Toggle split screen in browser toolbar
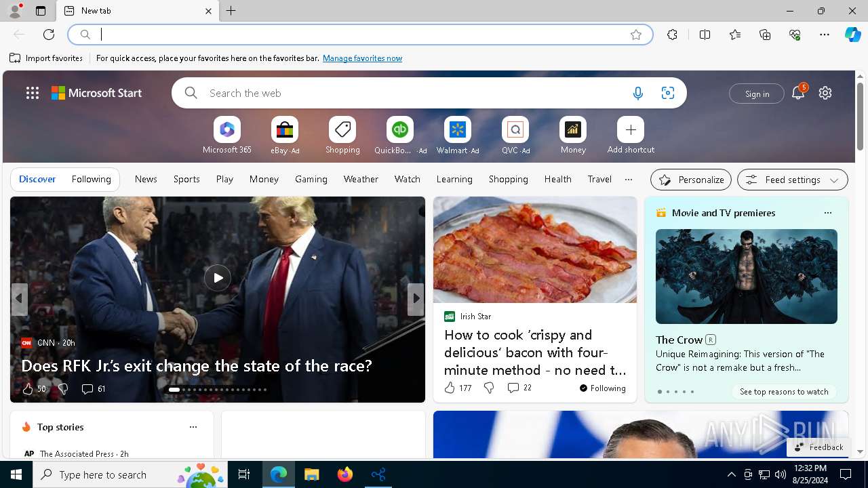 (705, 35)
